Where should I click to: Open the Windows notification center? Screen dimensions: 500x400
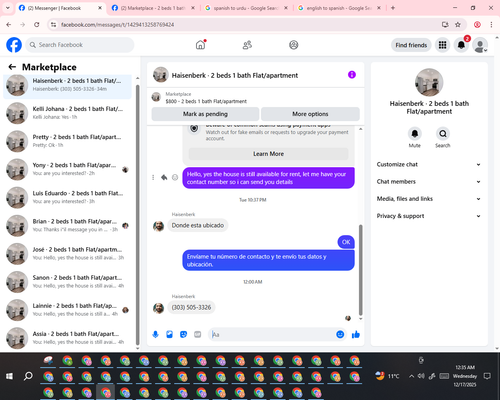coord(487,376)
